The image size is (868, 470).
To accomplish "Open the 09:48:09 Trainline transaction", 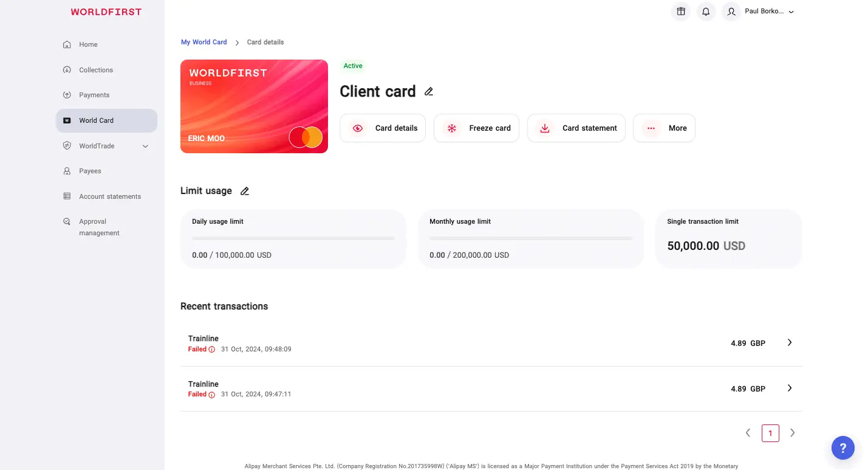I will click(491, 344).
